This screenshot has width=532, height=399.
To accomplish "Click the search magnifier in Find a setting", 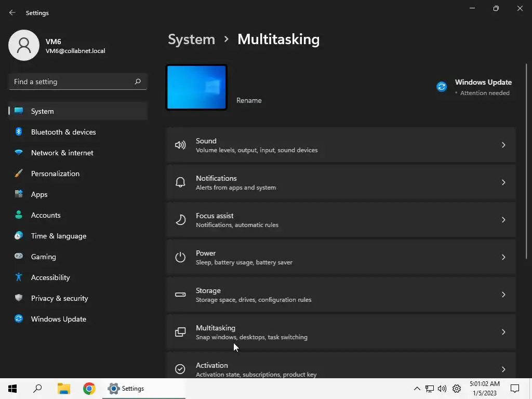I will click(137, 82).
